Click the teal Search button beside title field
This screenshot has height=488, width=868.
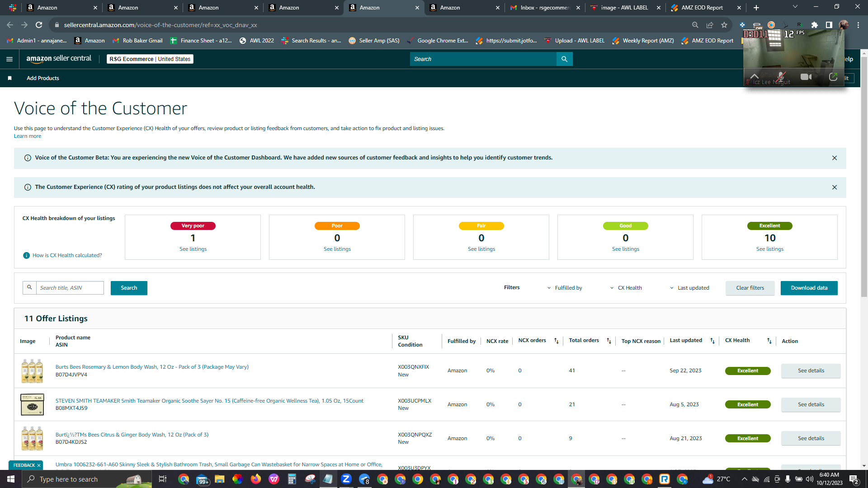pos(129,288)
